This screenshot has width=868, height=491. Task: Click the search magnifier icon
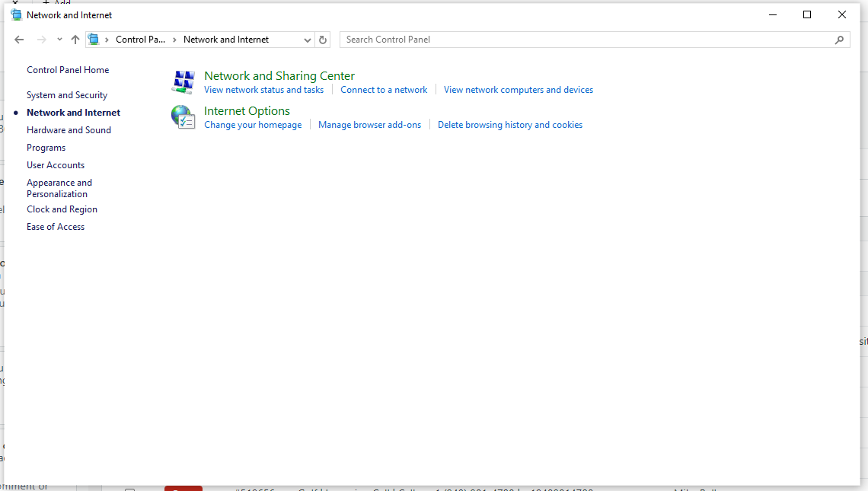[x=840, y=40]
